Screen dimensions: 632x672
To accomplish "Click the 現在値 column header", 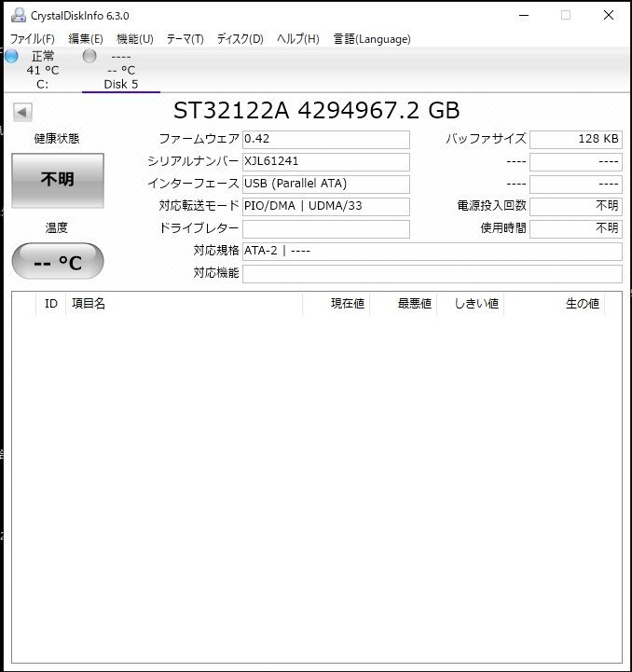I will (337, 304).
